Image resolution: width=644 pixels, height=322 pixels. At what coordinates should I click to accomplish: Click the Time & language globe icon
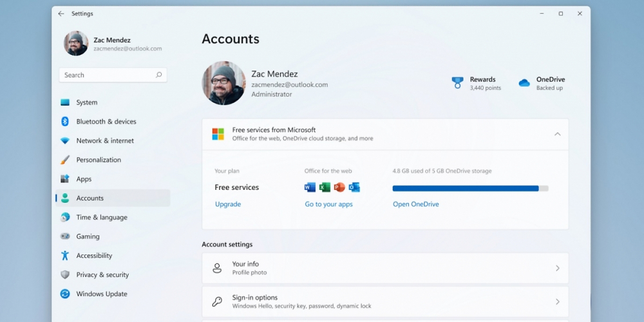coord(65,217)
